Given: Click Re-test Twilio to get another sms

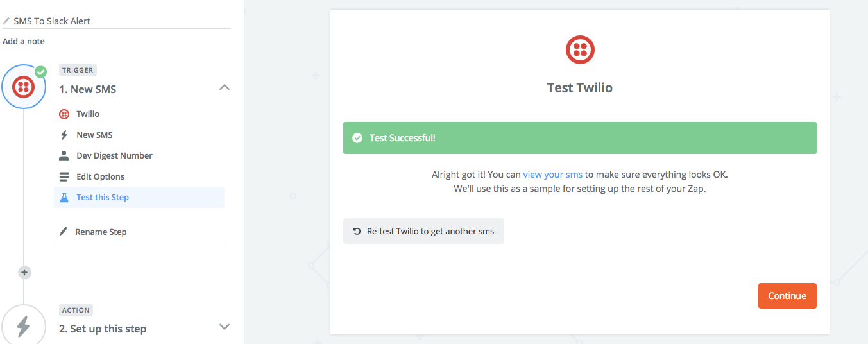Looking at the screenshot, I should [423, 231].
